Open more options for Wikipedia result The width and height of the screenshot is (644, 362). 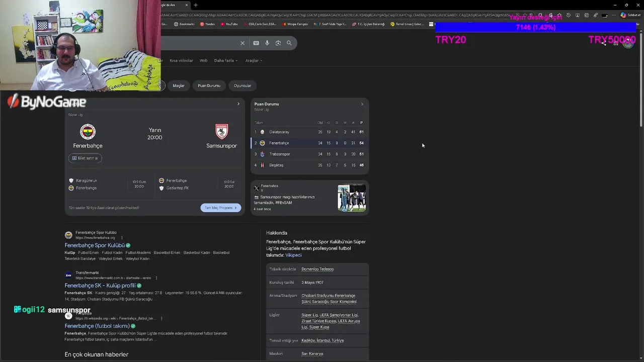coord(162,318)
